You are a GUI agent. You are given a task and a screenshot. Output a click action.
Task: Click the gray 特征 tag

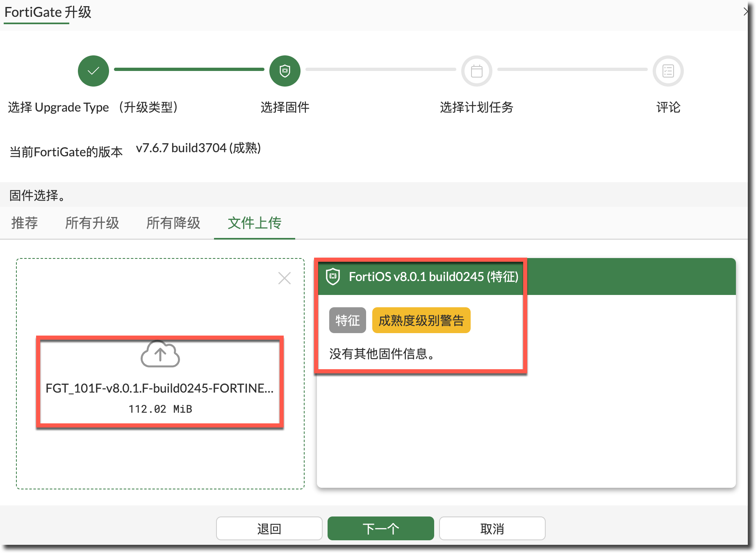click(x=348, y=320)
